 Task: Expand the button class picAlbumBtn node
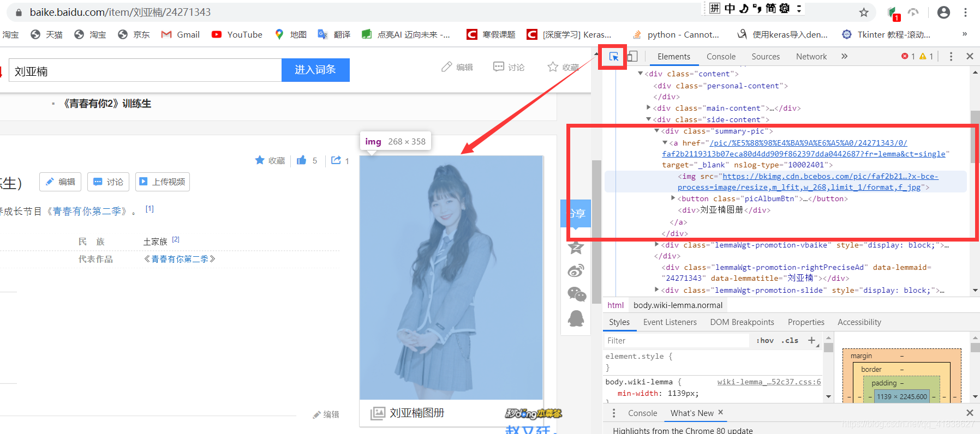[x=673, y=198]
